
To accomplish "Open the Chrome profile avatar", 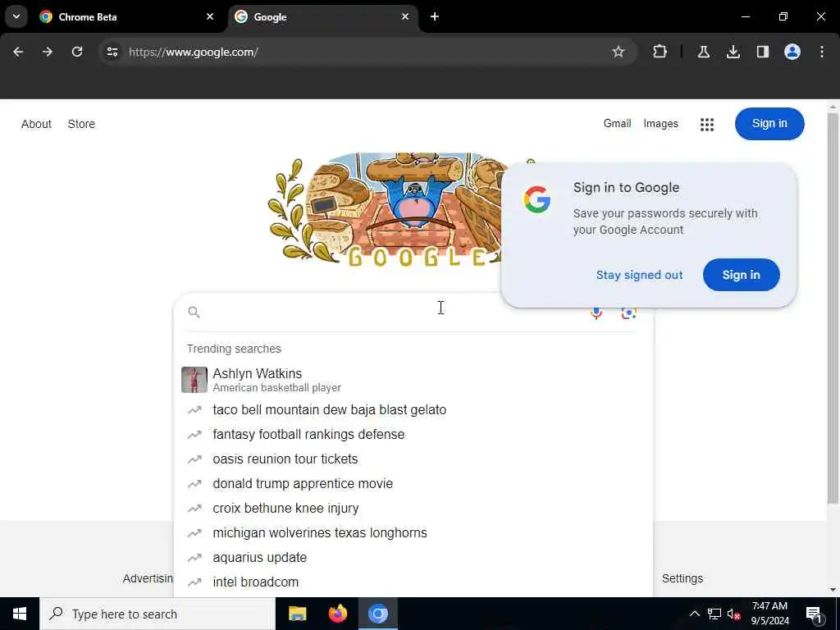I will coord(792,52).
